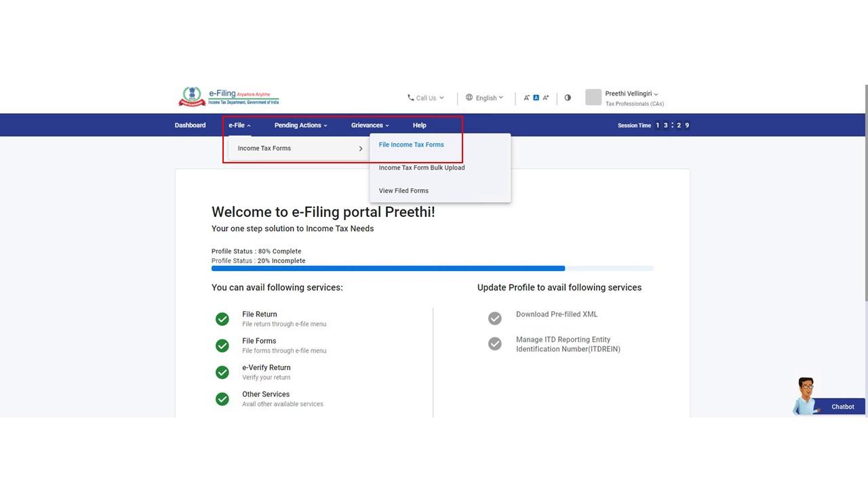The height and width of the screenshot is (488, 868).
Task: Click the e-Verify Return green checkmark
Action: click(222, 373)
